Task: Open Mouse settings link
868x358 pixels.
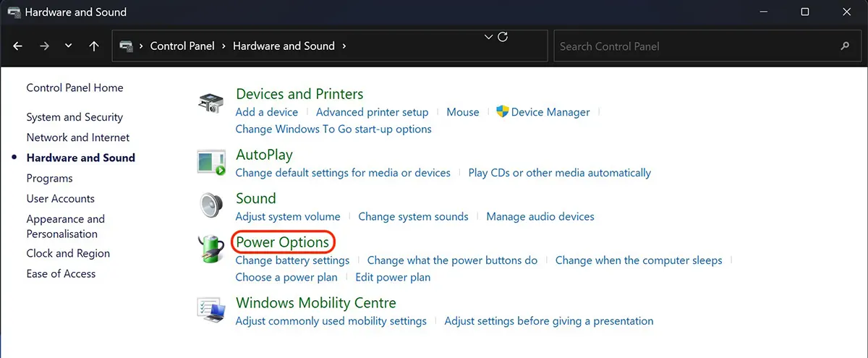Action: point(463,112)
